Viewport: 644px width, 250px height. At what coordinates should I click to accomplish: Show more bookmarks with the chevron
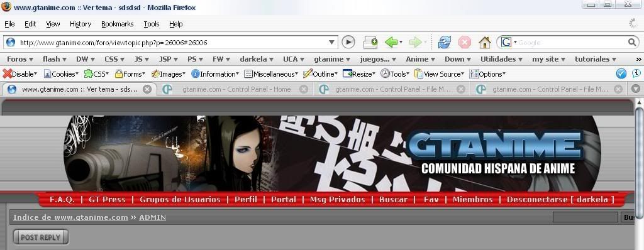point(638,59)
